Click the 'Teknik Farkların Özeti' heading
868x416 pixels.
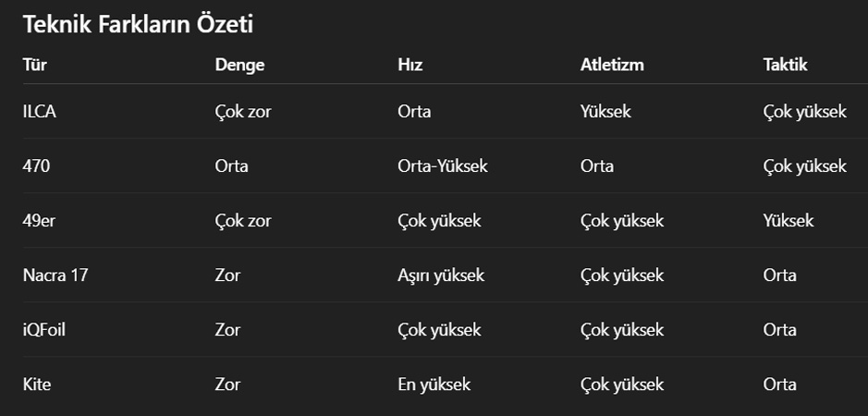tap(138, 25)
